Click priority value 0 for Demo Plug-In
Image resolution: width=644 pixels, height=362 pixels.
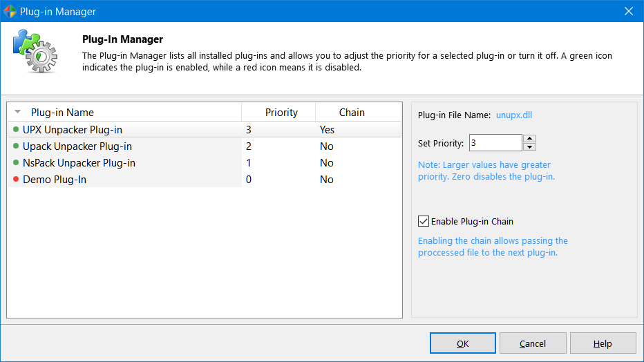tap(249, 179)
